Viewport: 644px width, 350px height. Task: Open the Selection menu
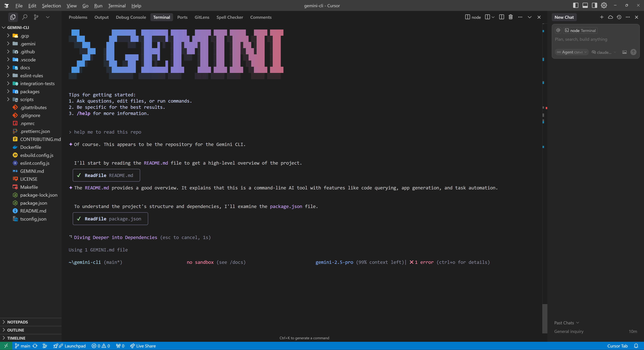51,6
